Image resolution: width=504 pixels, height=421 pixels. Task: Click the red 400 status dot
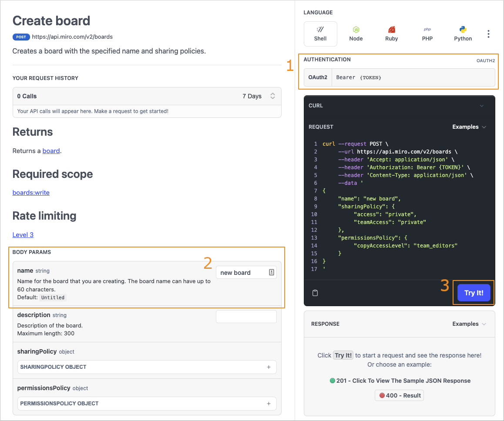click(x=382, y=395)
